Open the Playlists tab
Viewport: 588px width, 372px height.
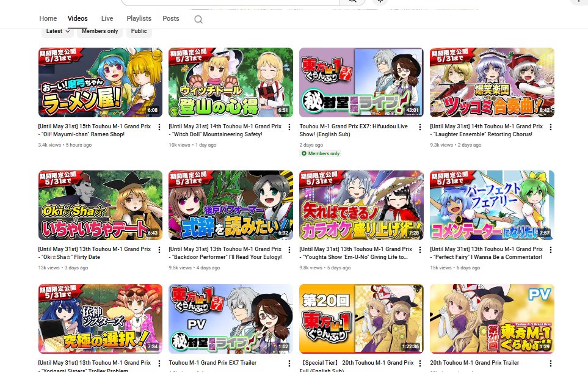pyautogui.click(x=139, y=18)
